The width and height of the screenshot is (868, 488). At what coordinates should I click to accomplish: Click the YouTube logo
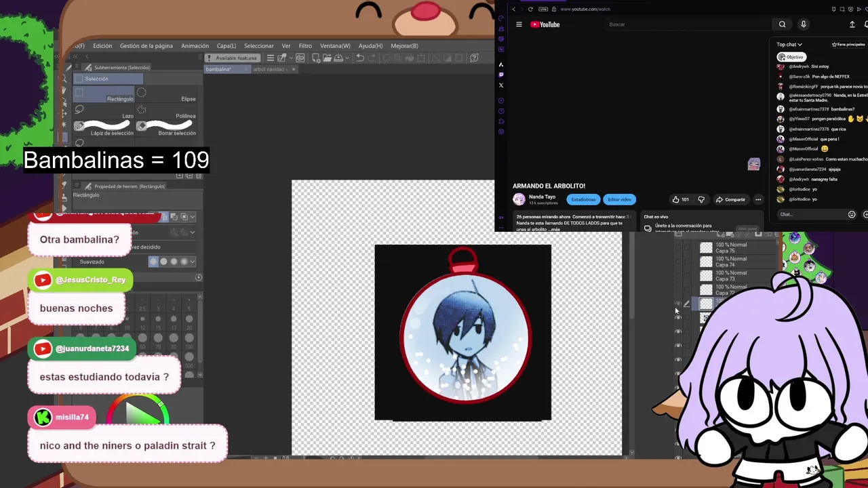point(545,24)
